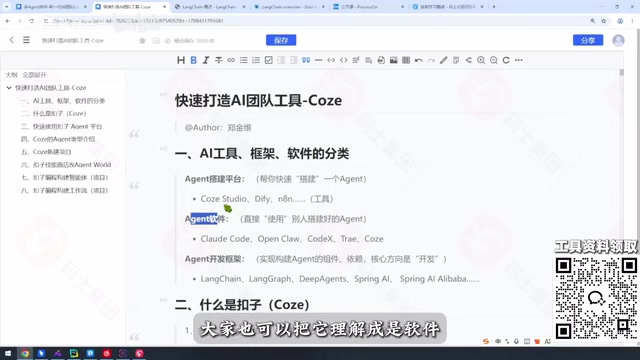The height and width of the screenshot is (360, 640).
Task: Open the more options ellipsis menu
Action: [519, 60]
